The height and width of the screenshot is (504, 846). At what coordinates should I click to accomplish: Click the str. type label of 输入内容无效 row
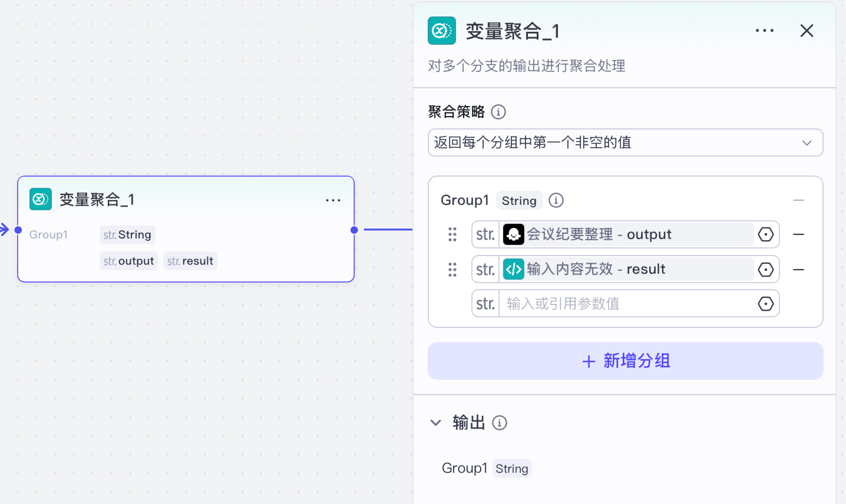(485, 269)
